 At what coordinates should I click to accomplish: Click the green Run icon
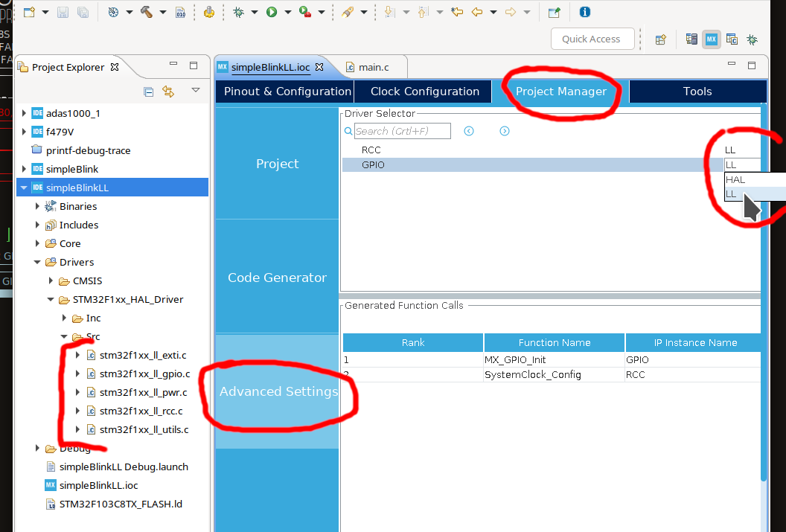(272, 12)
